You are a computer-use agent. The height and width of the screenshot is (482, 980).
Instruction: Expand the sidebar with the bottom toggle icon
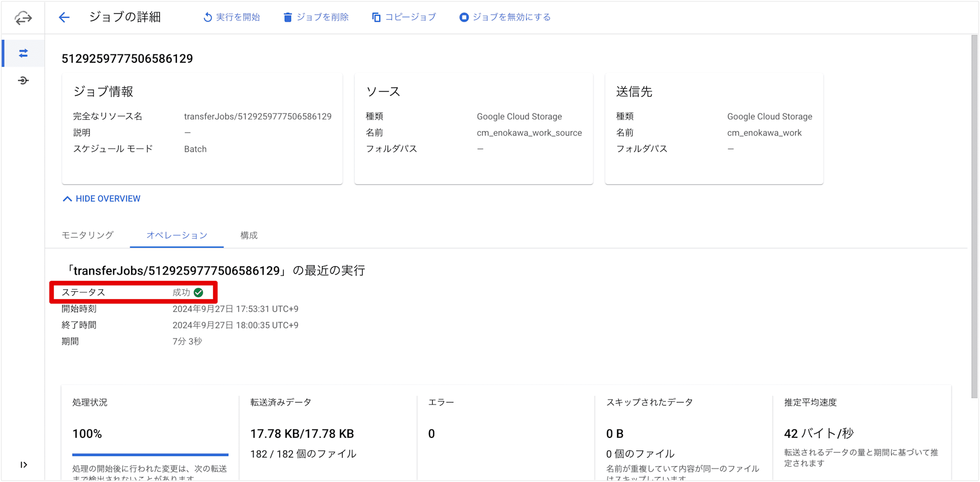pos(24,465)
